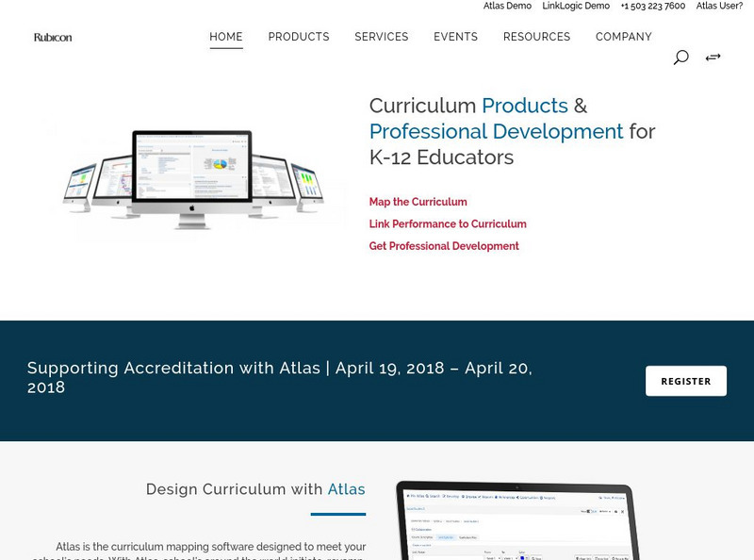Open Get Professional Development
Viewport: 754px width, 560px height.
(x=444, y=246)
